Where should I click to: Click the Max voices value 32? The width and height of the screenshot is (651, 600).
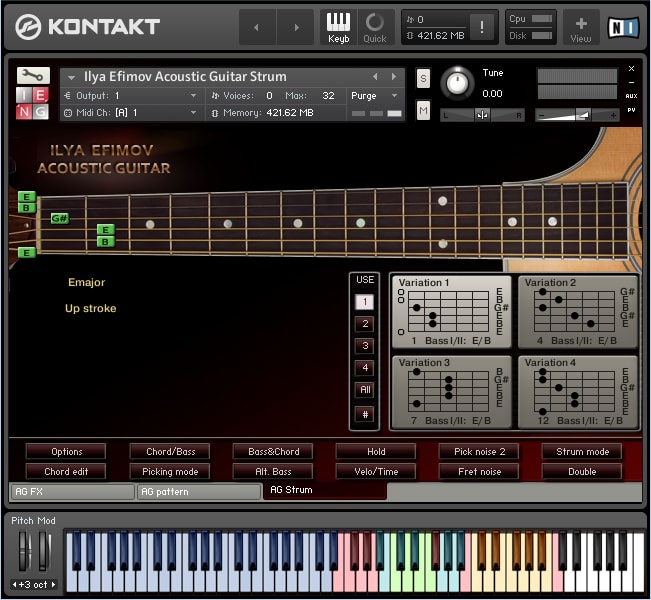pos(328,96)
